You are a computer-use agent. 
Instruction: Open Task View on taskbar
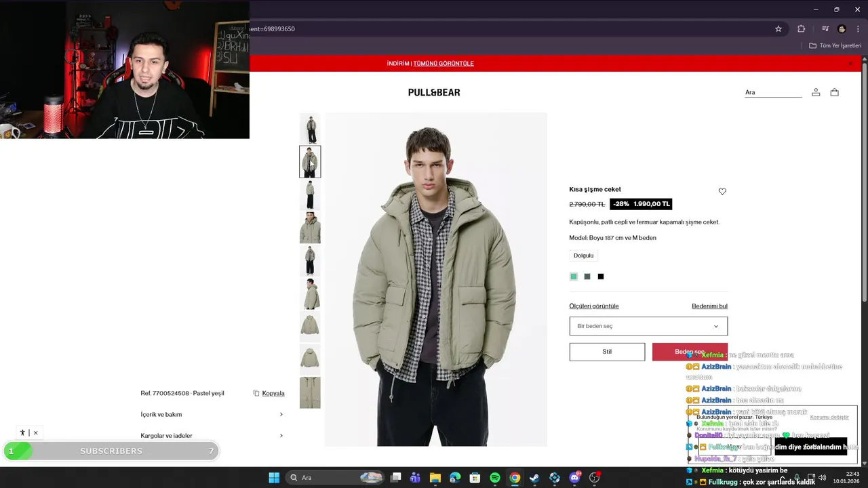pos(396,478)
